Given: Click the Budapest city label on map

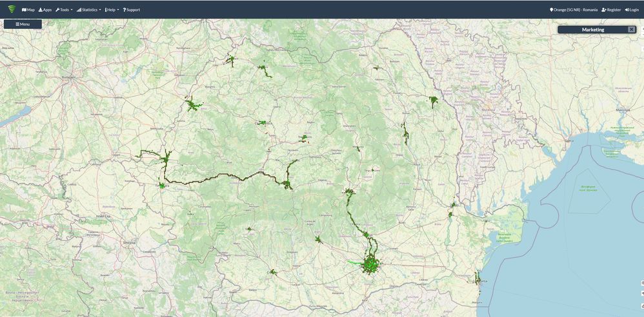Looking at the screenshot, I should 68,77.
